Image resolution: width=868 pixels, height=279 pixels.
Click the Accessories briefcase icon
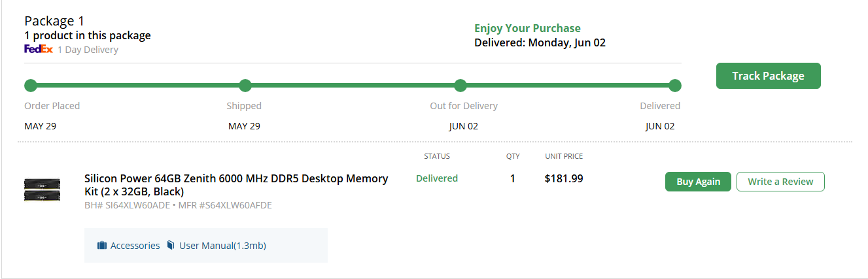pyautogui.click(x=102, y=246)
